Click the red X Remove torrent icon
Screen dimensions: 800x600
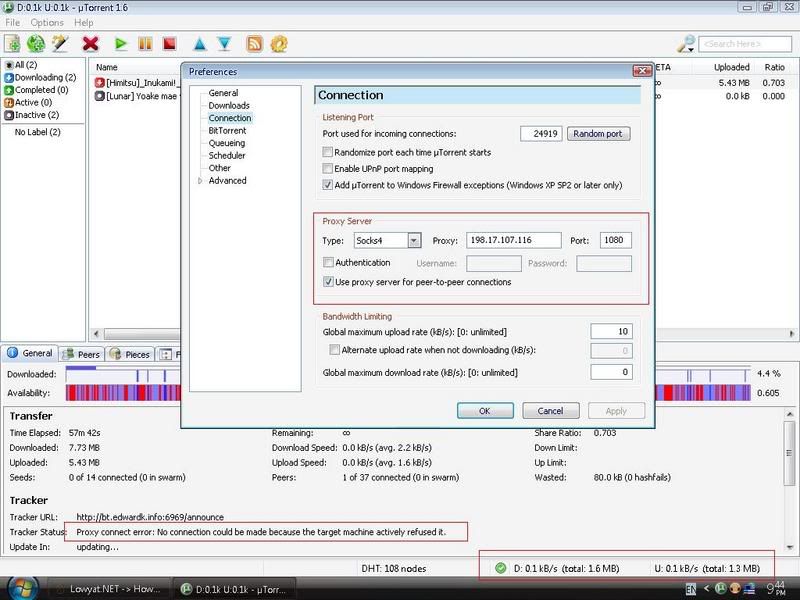[x=91, y=44]
